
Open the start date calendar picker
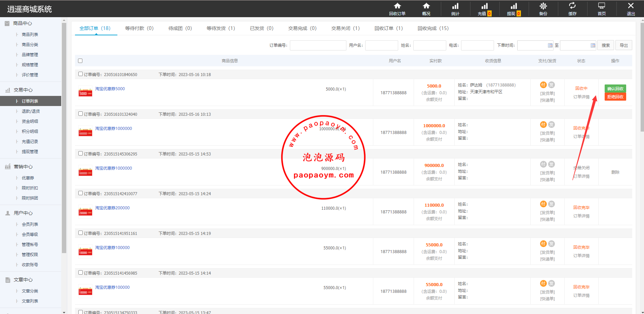[x=550, y=45]
